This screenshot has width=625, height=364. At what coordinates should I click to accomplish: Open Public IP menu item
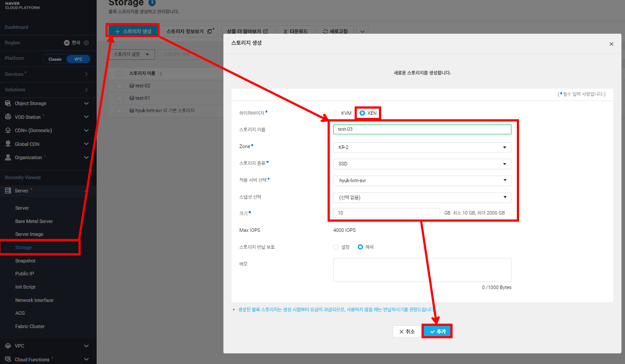(25, 274)
